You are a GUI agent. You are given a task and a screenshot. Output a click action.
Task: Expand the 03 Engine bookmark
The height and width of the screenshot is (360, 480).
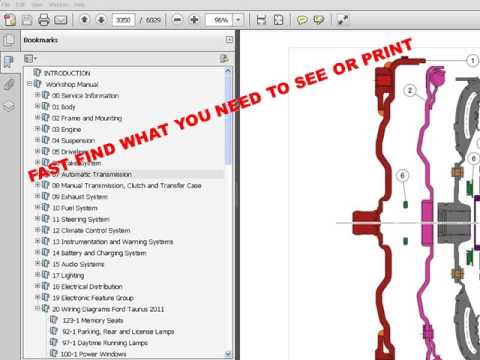38,129
